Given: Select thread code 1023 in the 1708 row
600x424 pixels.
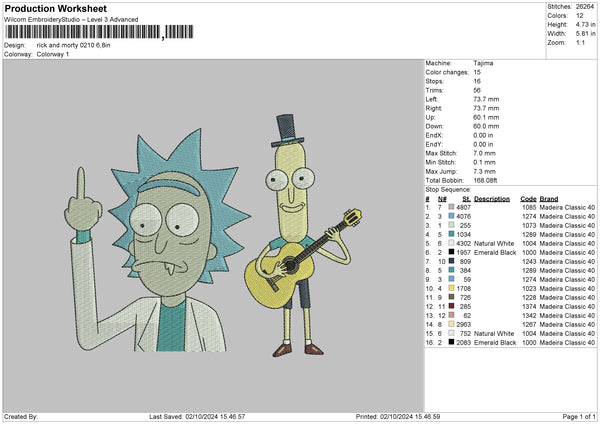Looking at the screenshot, I should tap(529, 289).
